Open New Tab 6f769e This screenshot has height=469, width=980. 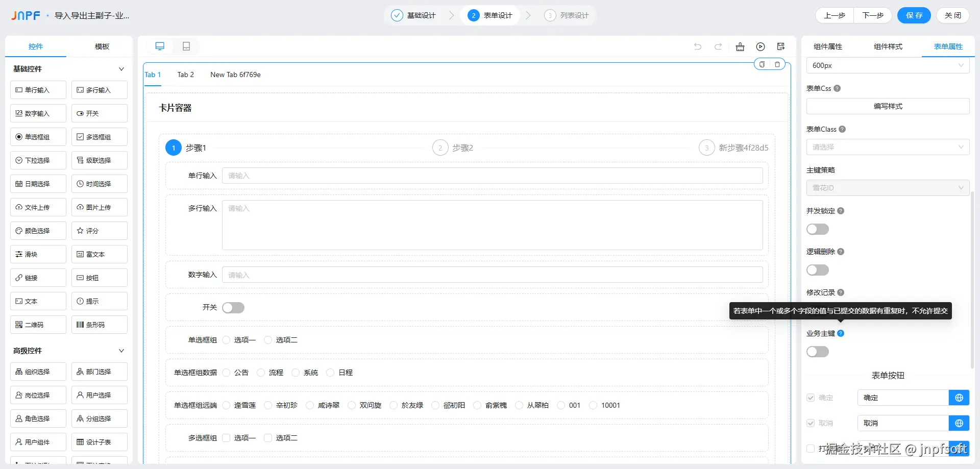point(235,75)
